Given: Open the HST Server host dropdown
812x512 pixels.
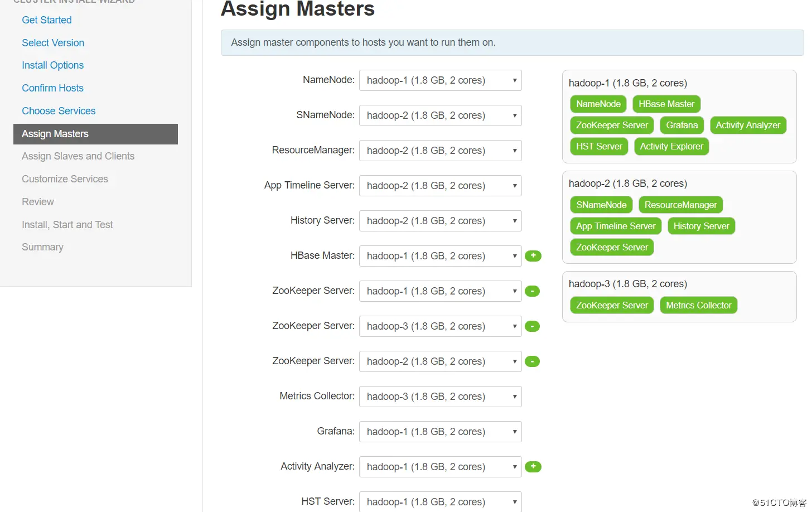Looking at the screenshot, I should tap(441, 501).
